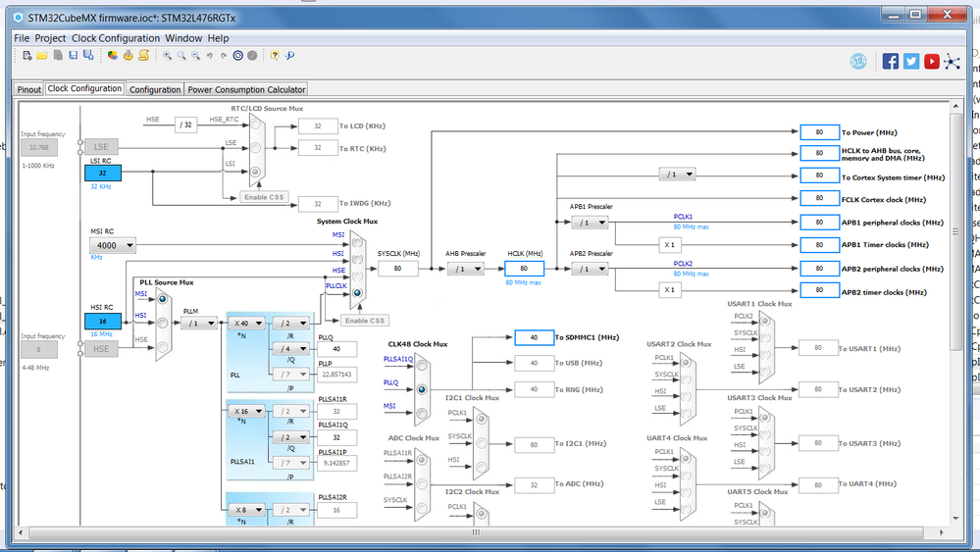Image resolution: width=980 pixels, height=552 pixels.
Task: Click the horizontal scrollbar at the bottom
Action: 476,532
